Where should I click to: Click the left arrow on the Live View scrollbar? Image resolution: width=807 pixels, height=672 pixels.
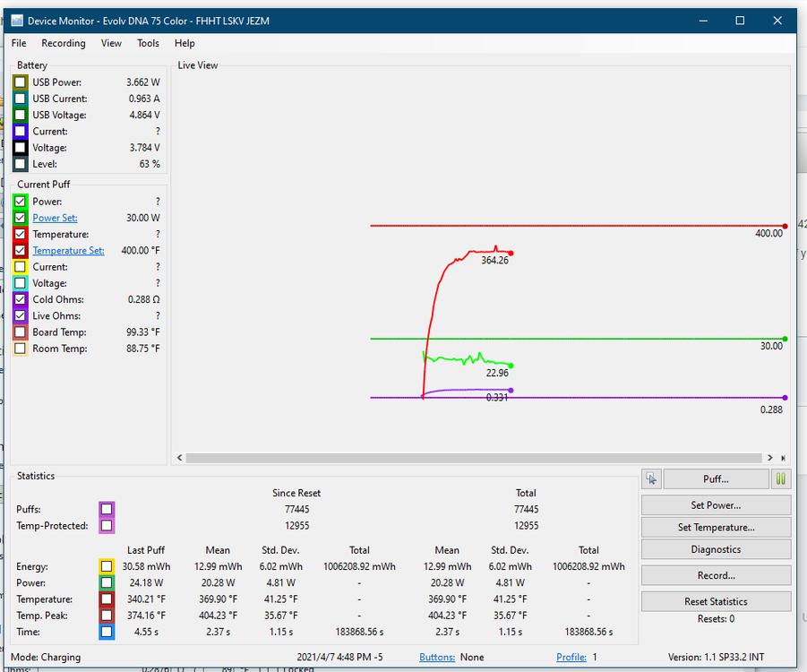point(179,458)
